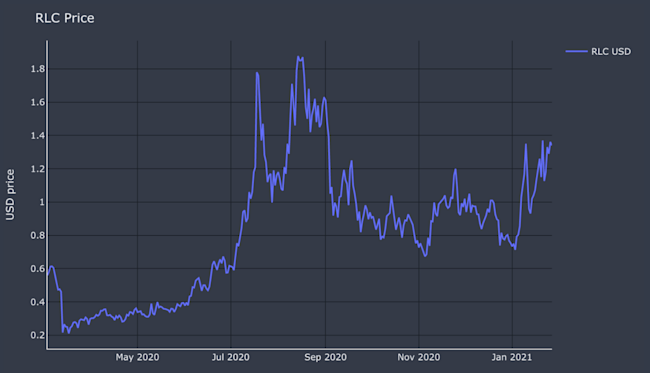The image size is (650, 373).
Task: Click the RLC Price chart title
Action: tap(65, 18)
